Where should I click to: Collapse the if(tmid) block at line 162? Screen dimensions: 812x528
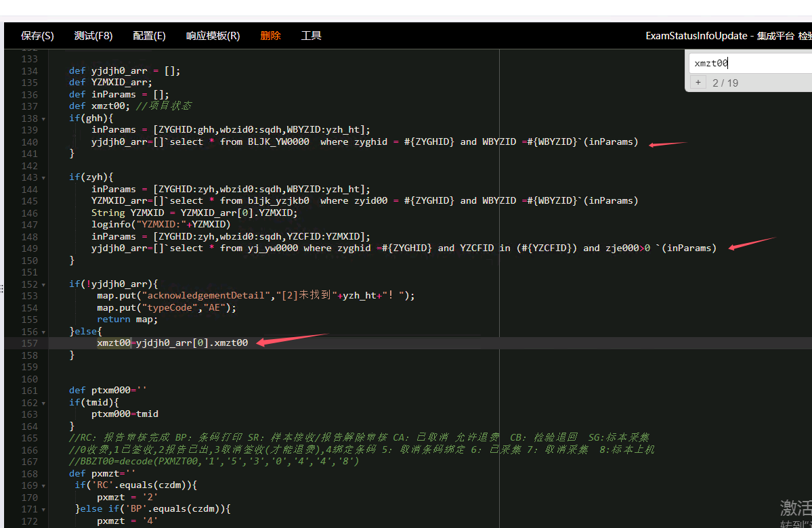(x=44, y=403)
